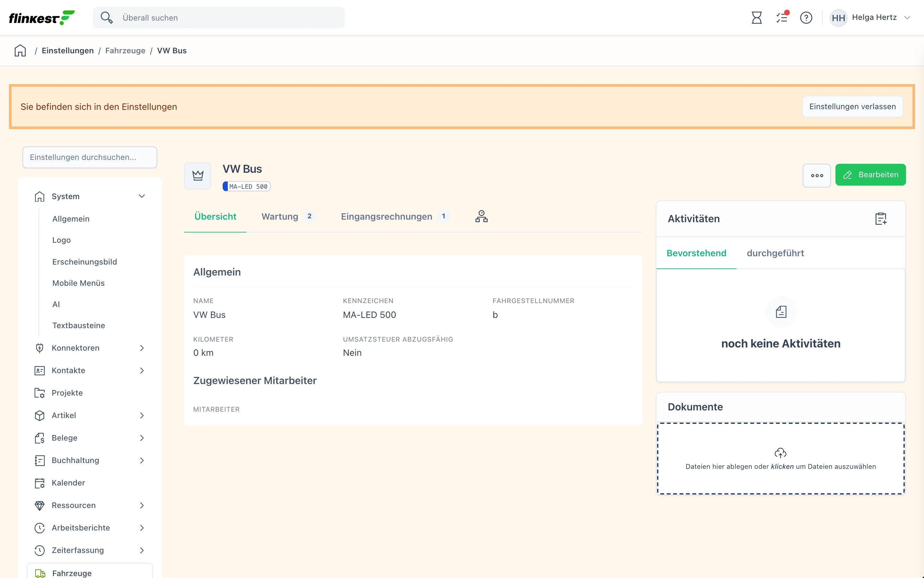924x578 pixels.
Task: Click the Wartung tab count badge 2
Action: (x=309, y=216)
